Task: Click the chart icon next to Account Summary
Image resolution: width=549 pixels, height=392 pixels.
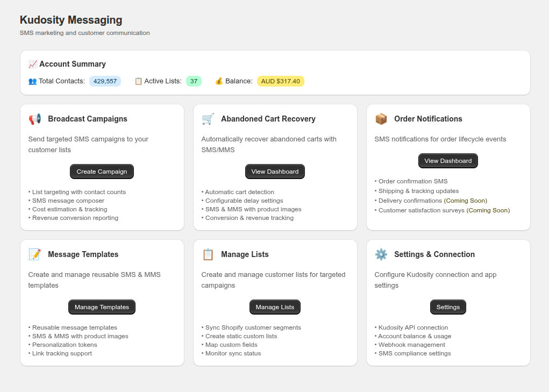Action: point(33,64)
